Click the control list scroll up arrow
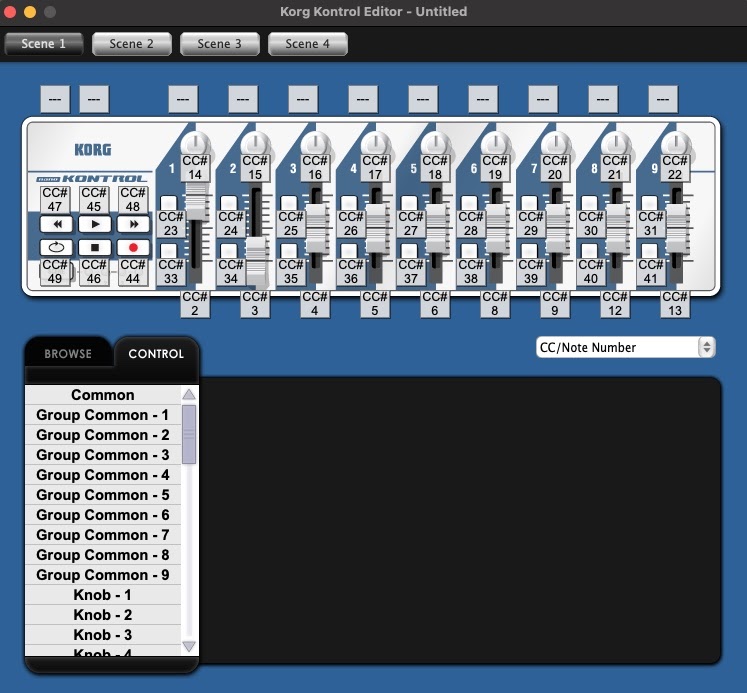This screenshot has width=747, height=693. pyautogui.click(x=189, y=394)
